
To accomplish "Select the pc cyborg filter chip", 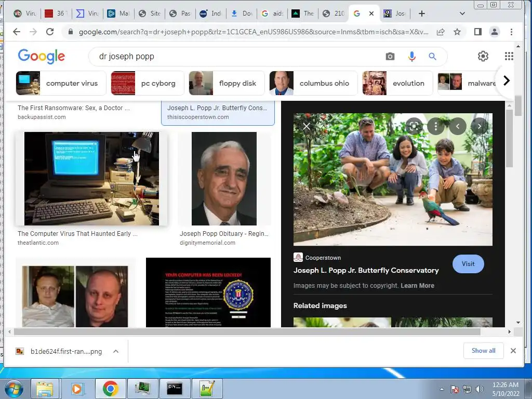I will [148, 83].
